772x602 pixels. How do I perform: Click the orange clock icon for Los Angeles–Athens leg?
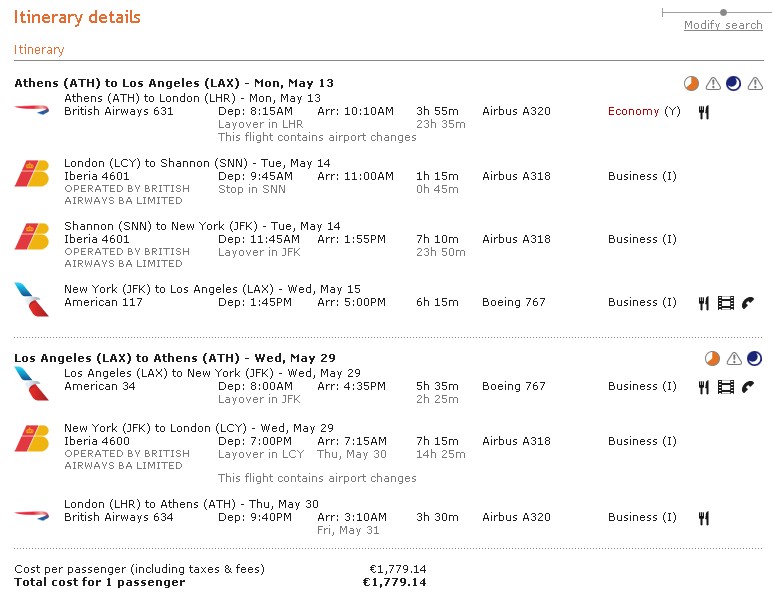tap(712, 358)
